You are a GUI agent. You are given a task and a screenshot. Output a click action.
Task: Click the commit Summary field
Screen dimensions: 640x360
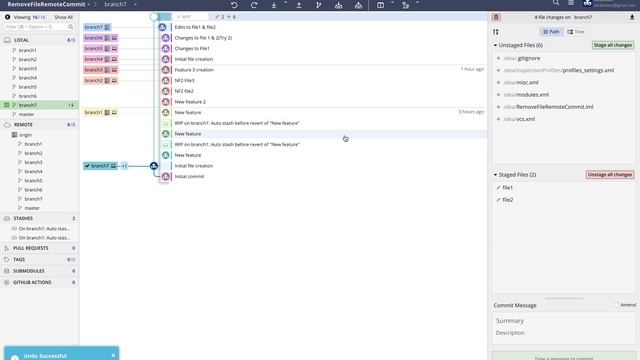(x=563, y=321)
